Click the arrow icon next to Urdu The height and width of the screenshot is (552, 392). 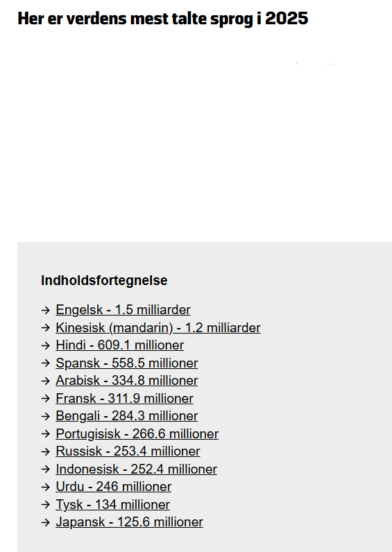pos(46,488)
